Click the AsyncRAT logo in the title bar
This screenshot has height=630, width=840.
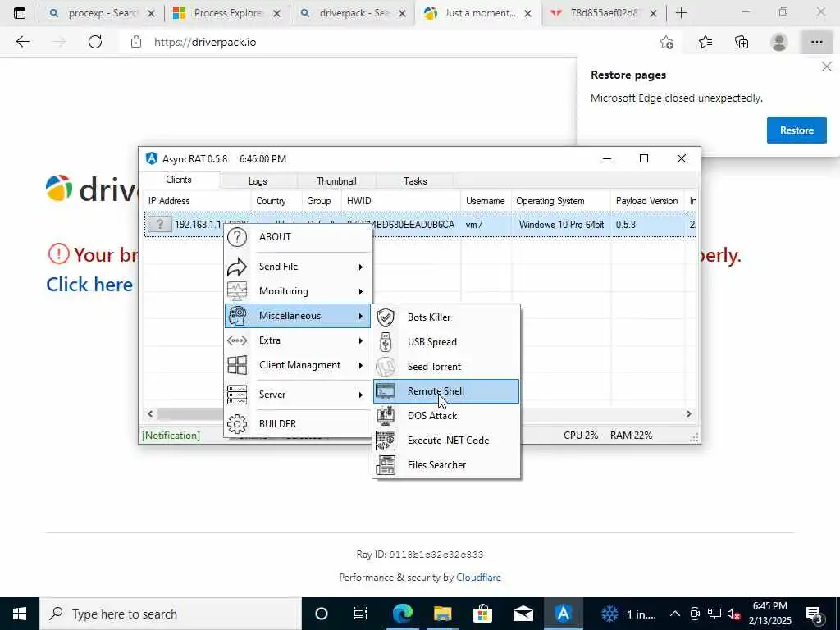pos(152,158)
